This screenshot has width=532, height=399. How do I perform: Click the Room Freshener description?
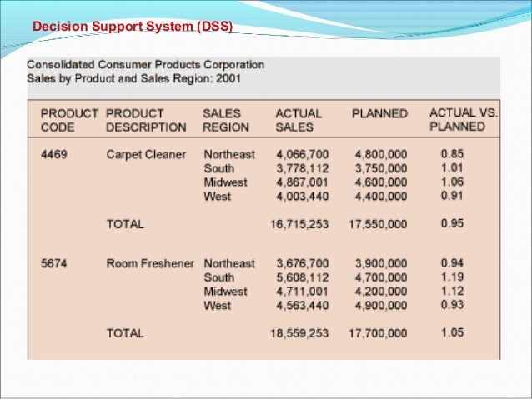(x=150, y=263)
